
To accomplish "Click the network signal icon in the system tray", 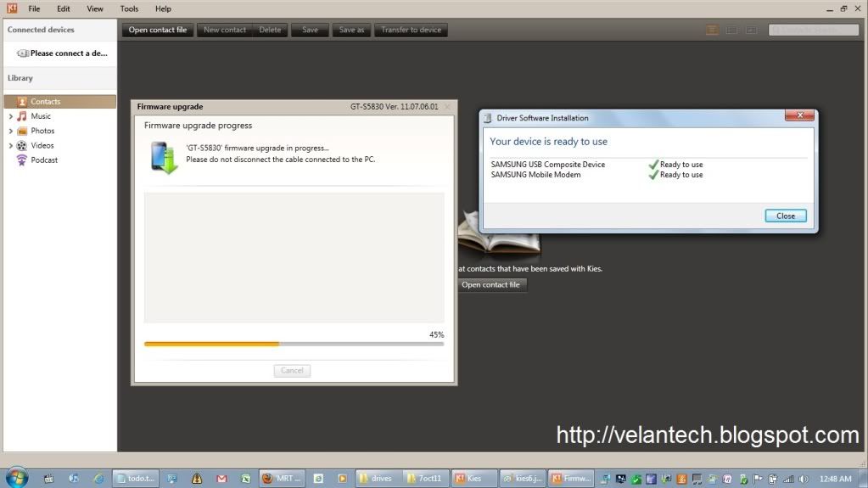I will pyautogui.click(x=789, y=480).
